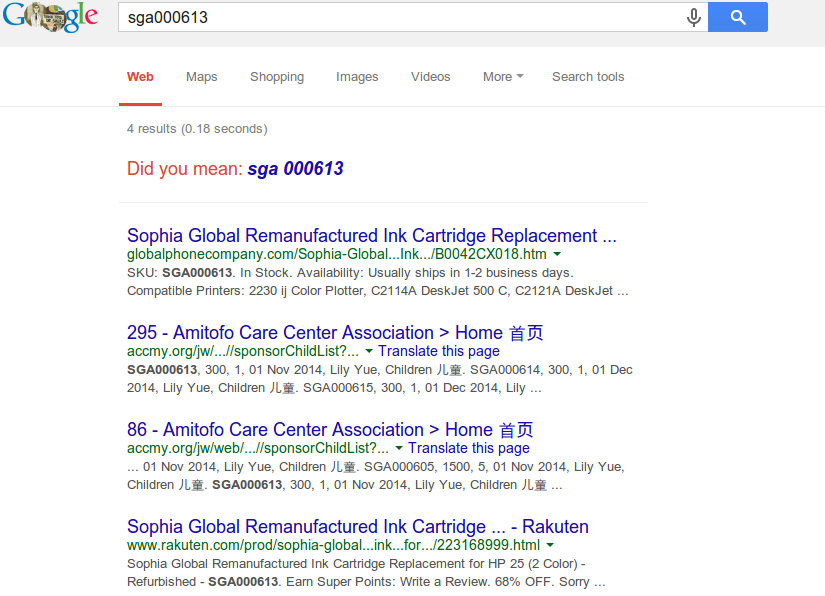Expand dropdown arrow for 295 Amitofo result URL
This screenshot has height=596, width=825.
(x=369, y=351)
